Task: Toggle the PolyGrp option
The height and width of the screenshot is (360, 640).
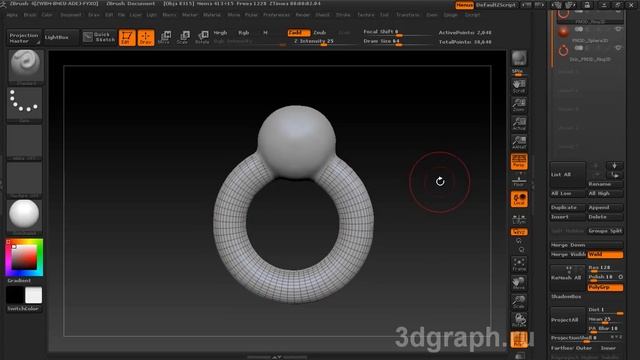Action: coord(605,287)
